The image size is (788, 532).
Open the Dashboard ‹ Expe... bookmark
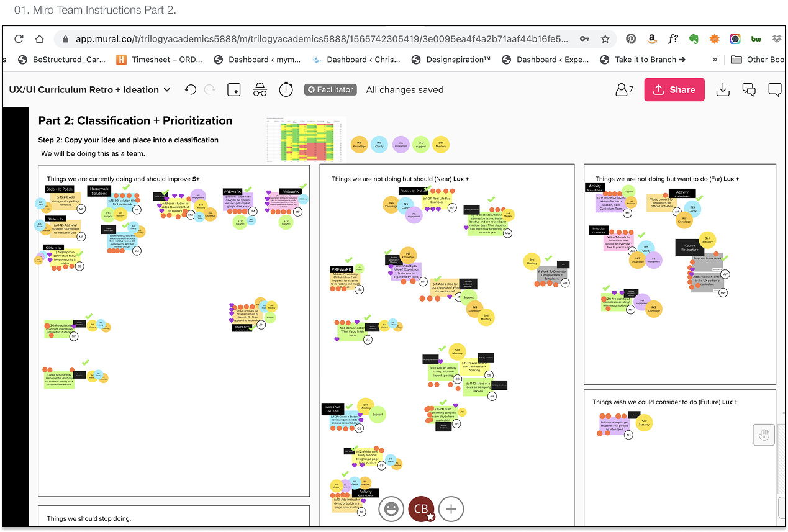pyautogui.click(x=545, y=60)
